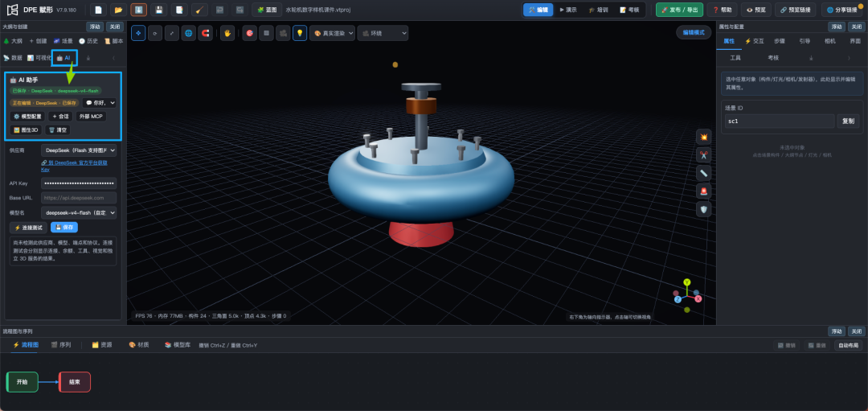
Task: Click the scissors section-cut icon
Action: coord(703,155)
